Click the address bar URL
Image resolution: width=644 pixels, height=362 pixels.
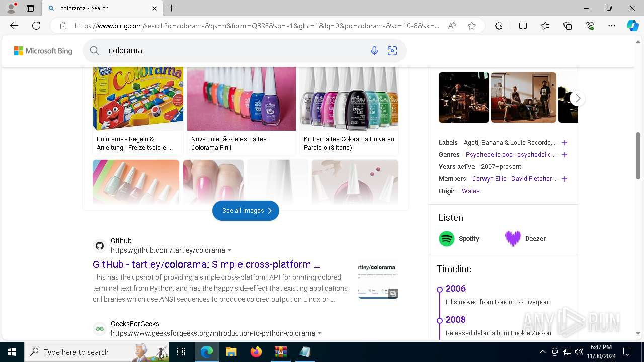point(257,26)
